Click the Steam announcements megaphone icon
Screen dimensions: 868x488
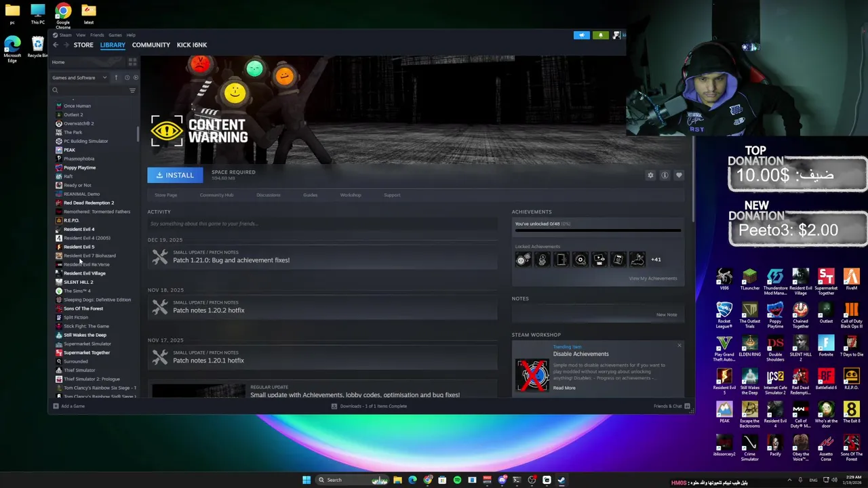pos(582,35)
